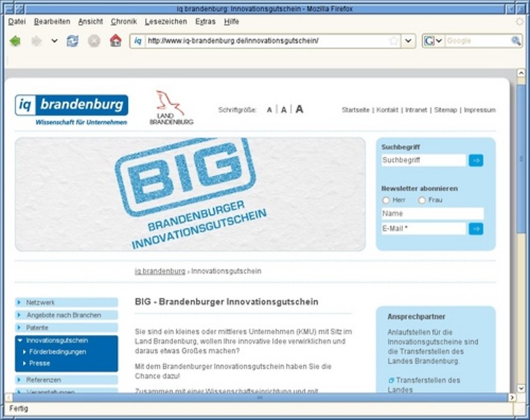The width and height of the screenshot is (530, 420).
Task: Click the Firefox activity throbber icon
Action: pyautogui.click(x=519, y=22)
